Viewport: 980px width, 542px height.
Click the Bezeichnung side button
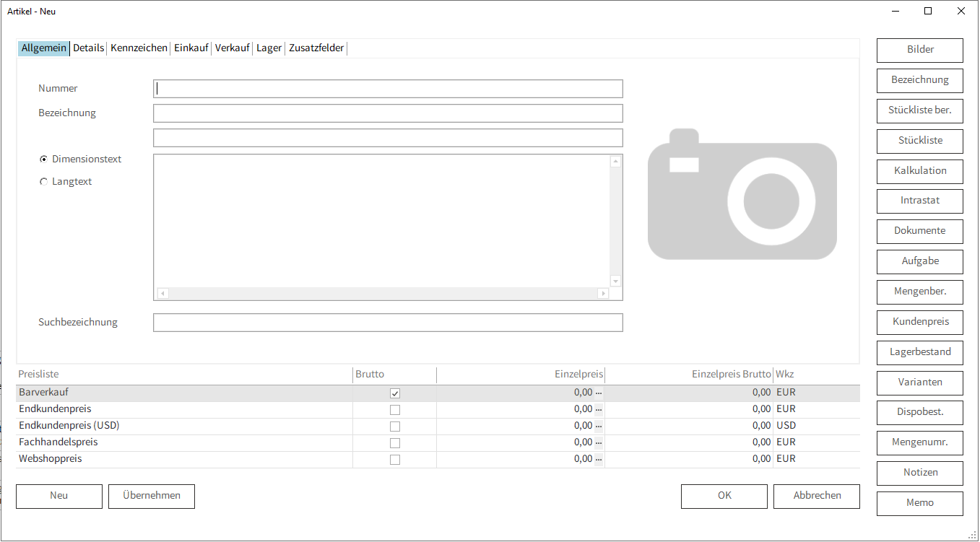(x=920, y=80)
